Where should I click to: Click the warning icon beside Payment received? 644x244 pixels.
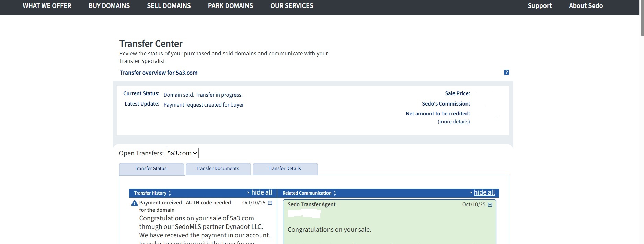135,203
